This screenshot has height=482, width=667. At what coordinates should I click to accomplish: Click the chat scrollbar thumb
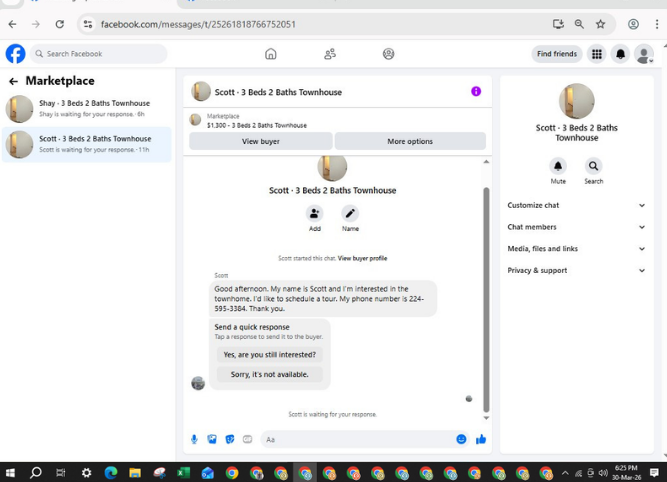[x=486, y=299]
